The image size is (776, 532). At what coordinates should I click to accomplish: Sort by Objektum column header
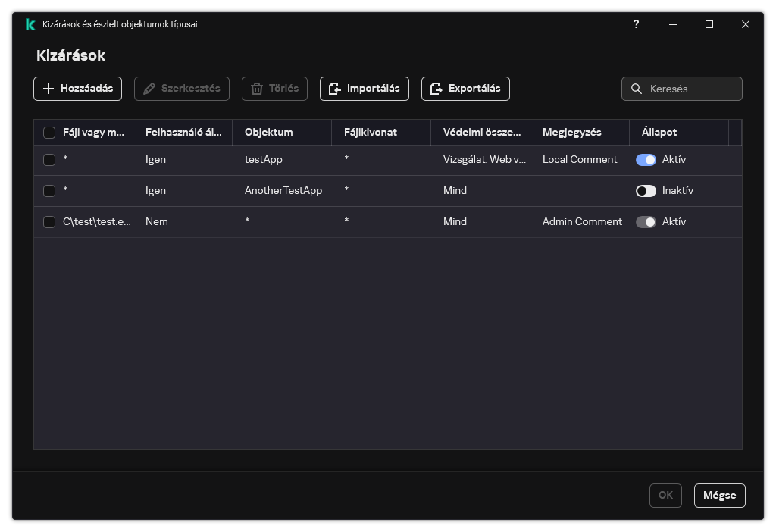[268, 132]
